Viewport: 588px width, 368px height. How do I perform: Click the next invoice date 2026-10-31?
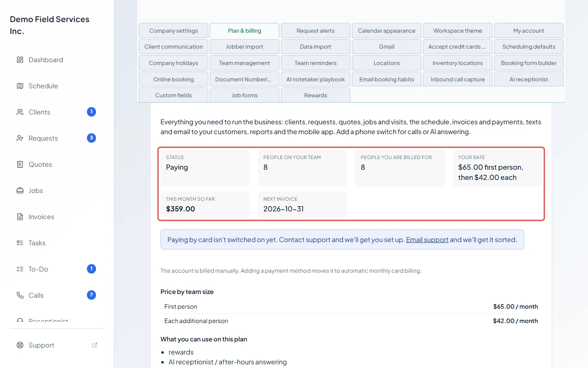(x=283, y=209)
